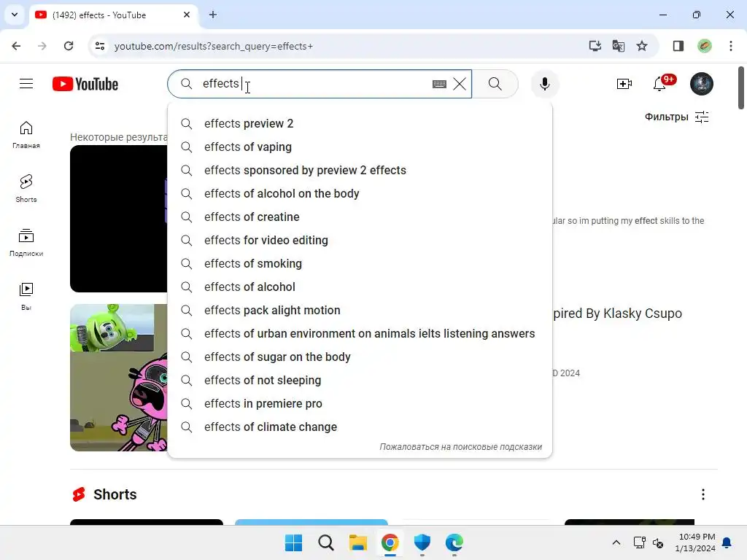Close the effects - YouTube tab
The width and height of the screenshot is (747, 560).
[187, 15]
